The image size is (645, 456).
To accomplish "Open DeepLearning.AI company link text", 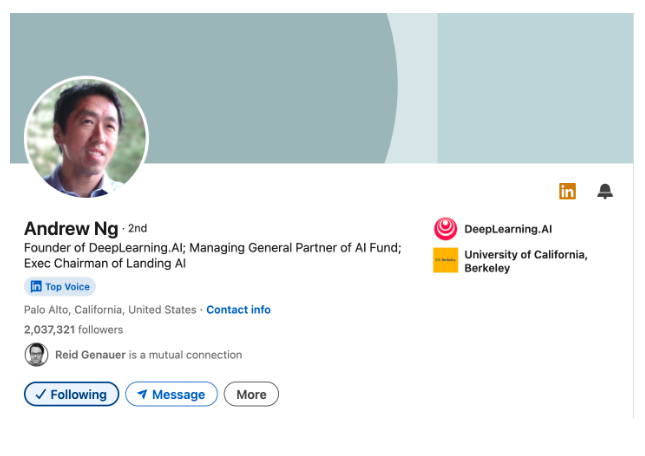I will coord(508,229).
